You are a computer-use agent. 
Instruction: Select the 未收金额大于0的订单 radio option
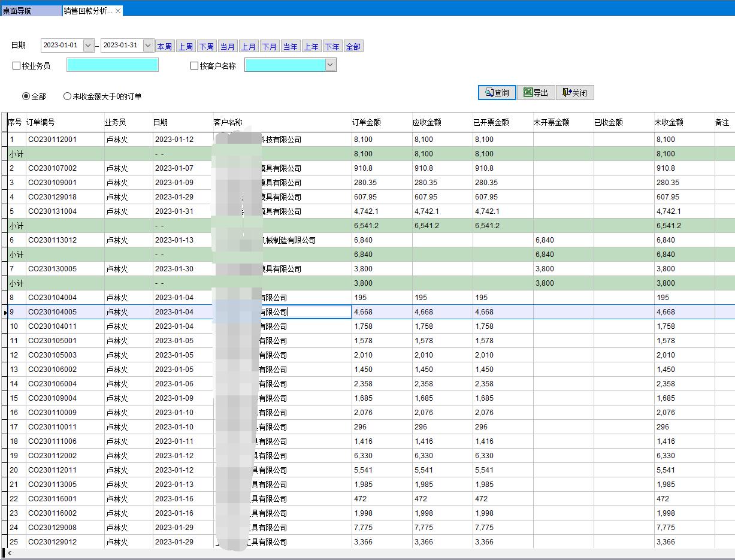point(67,96)
